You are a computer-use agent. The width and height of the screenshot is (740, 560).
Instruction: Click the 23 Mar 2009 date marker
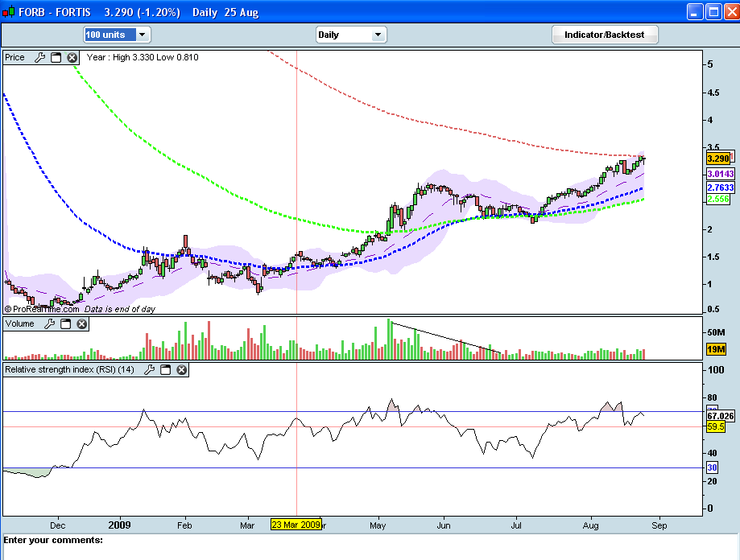[296, 525]
